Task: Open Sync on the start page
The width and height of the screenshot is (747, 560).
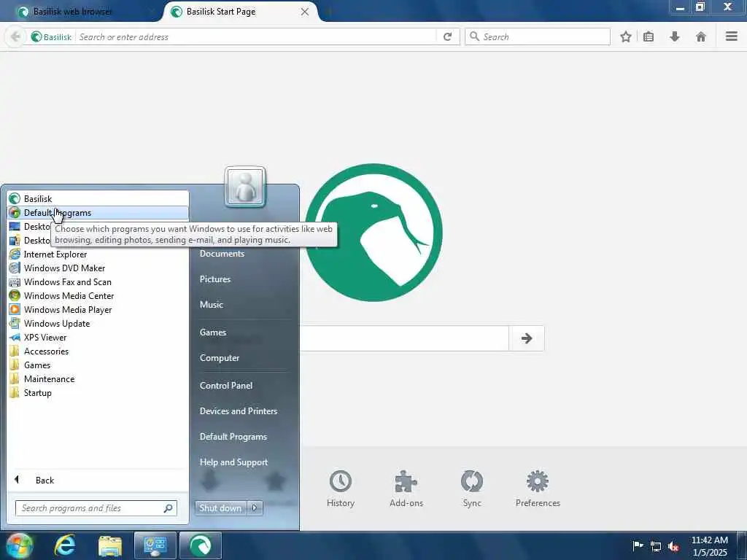Action: coord(472,489)
